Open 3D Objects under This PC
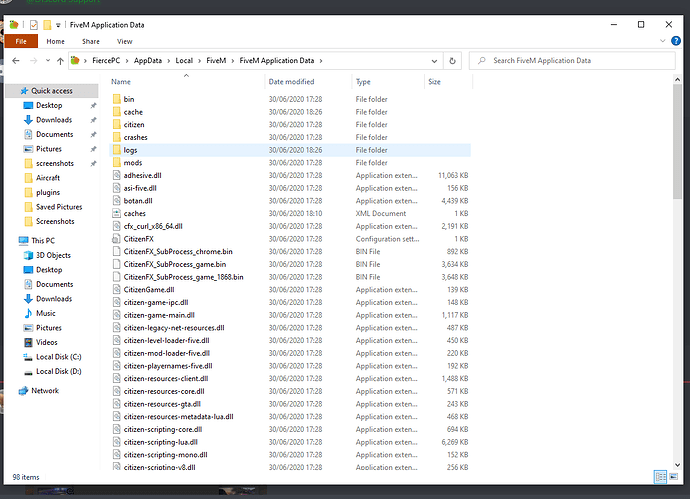Viewport: 690px width, 499px height. [x=53, y=255]
